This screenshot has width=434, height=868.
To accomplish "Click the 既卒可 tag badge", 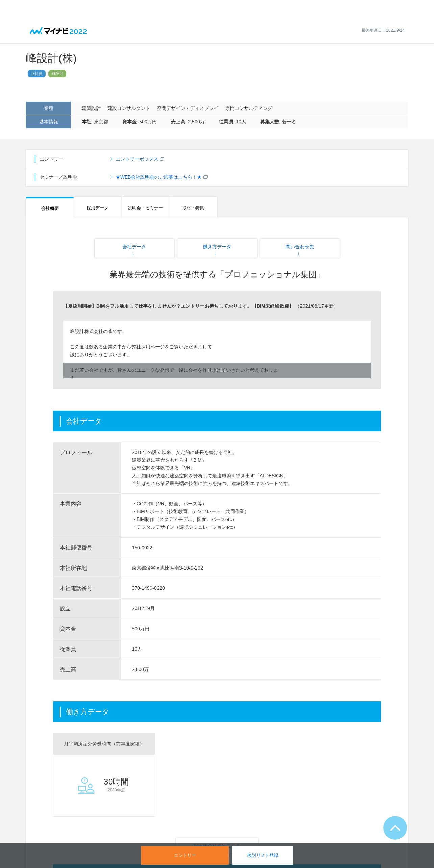I will pos(57,74).
